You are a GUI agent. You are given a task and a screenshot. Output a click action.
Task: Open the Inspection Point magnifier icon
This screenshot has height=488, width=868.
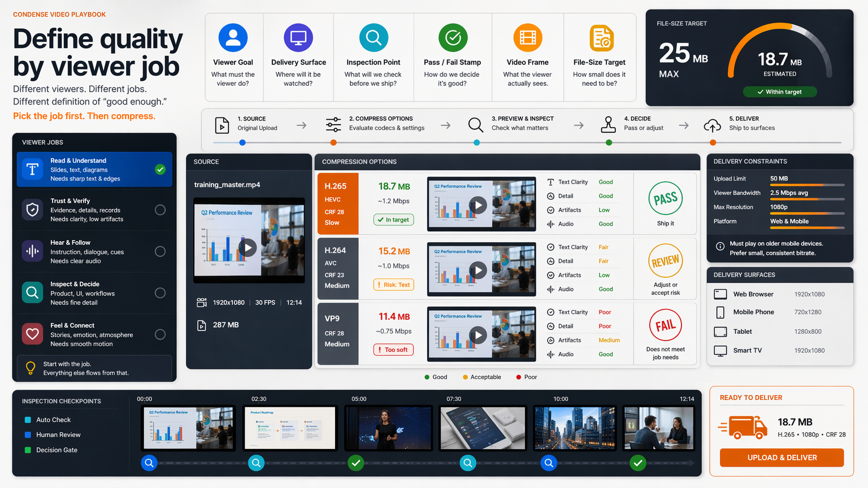click(374, 38)
